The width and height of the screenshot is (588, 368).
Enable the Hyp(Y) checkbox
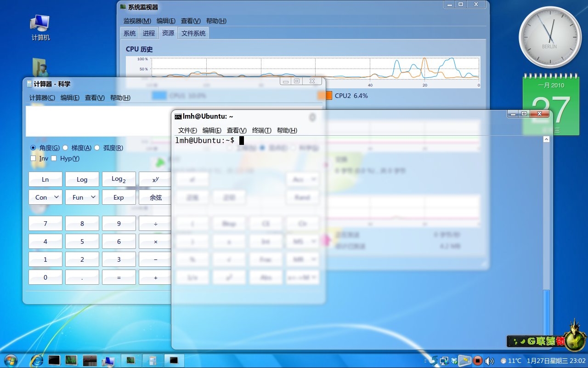54,158
